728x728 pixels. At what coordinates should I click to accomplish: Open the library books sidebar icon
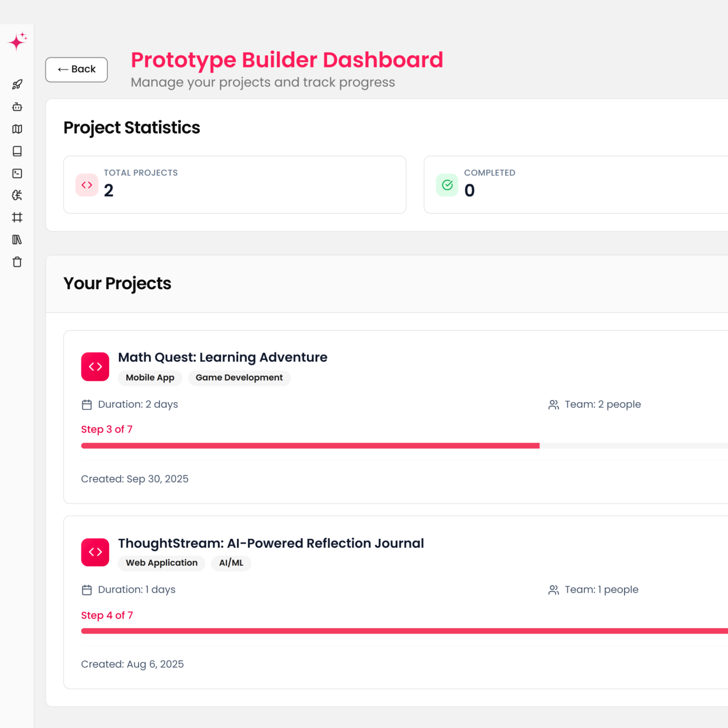tap(17, 240)
